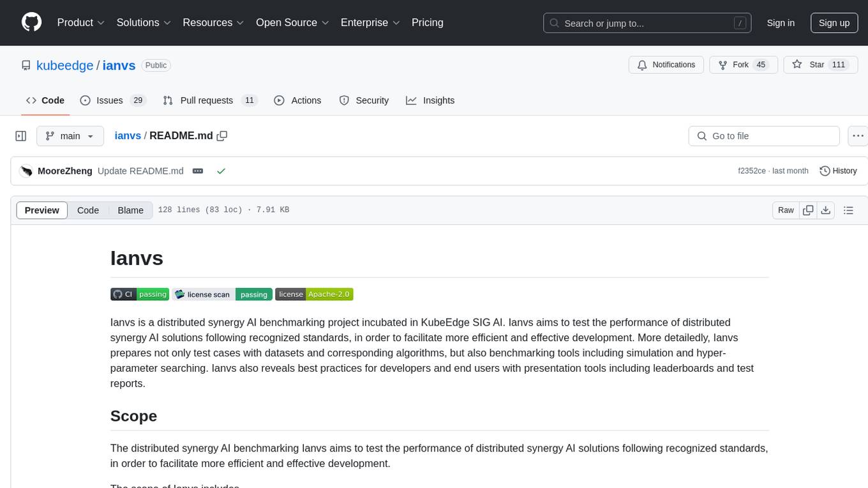Viewport: 868px width, 488px height.
Task: Click the Star count 111
Action: 839,65
